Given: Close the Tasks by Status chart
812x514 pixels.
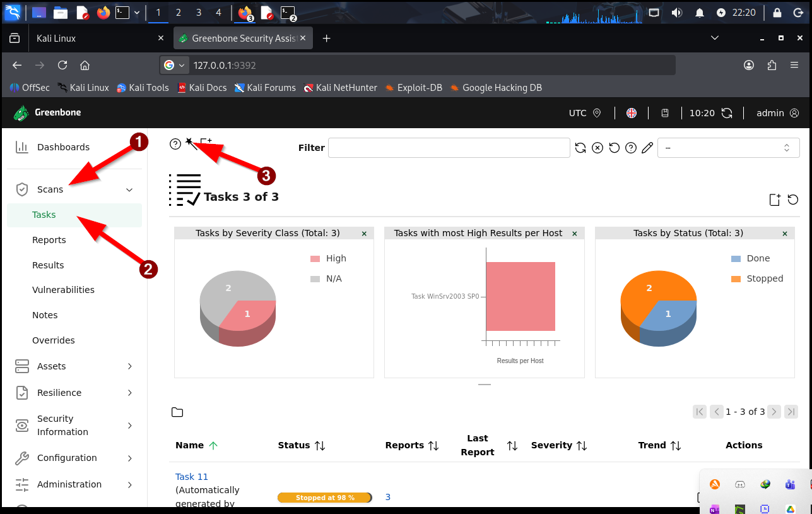Looking at the screenshot, I should pos(785,234).
